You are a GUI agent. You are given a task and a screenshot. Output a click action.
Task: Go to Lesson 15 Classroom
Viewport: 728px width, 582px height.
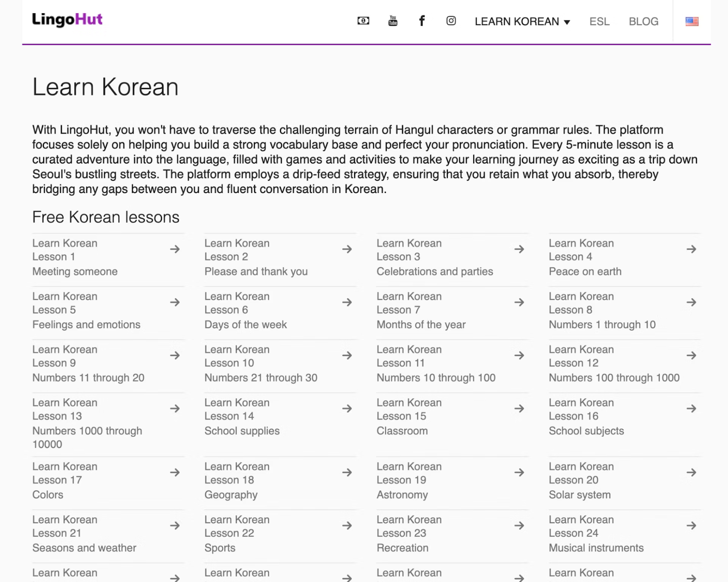pos(409,416)
